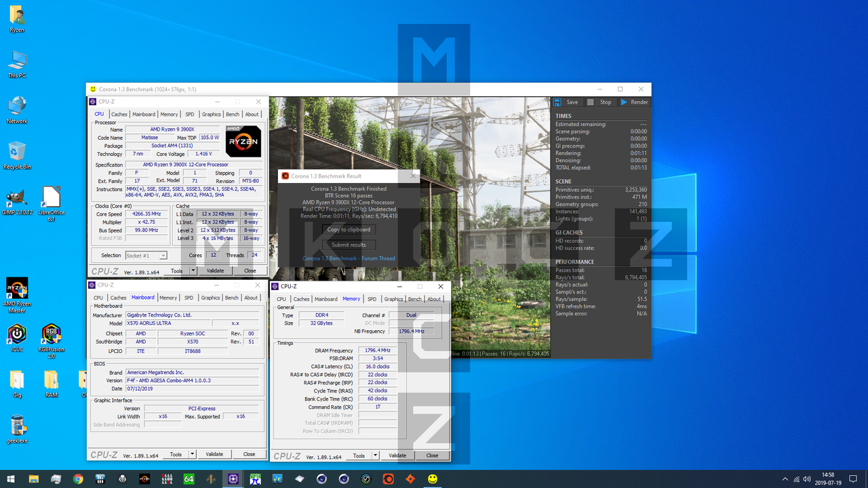The image size is (868, 488).
Task: Expand Tools dropdown arrow in the CPU-Z Mainboard window
Action: tap(193, 454)
